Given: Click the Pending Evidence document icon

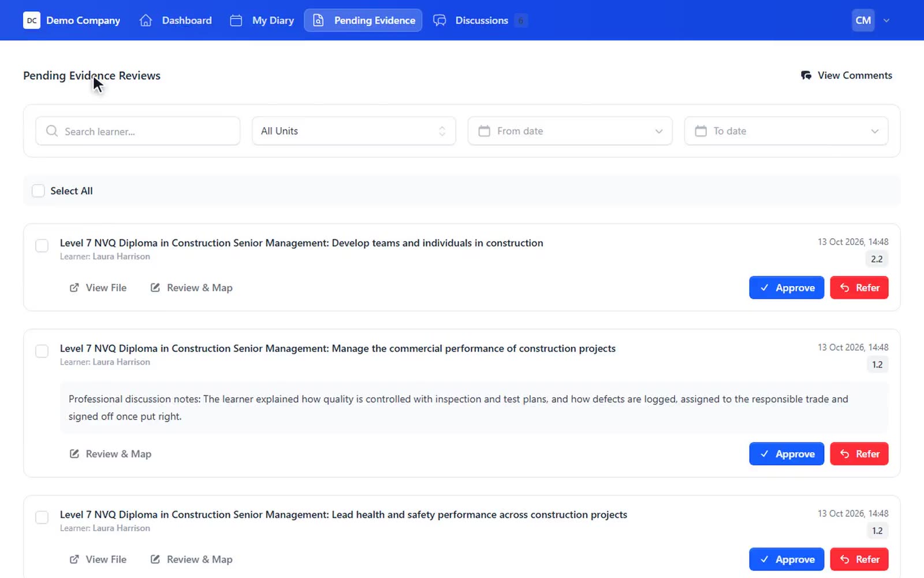Looking at the screenshot, I should (318, 20).
